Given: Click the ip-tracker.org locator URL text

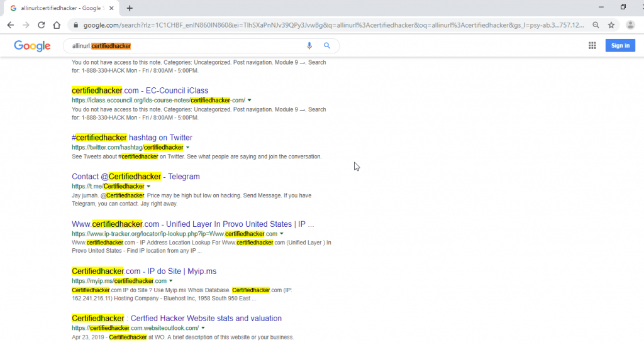Looking at the screenshot, I should (175, 234).
